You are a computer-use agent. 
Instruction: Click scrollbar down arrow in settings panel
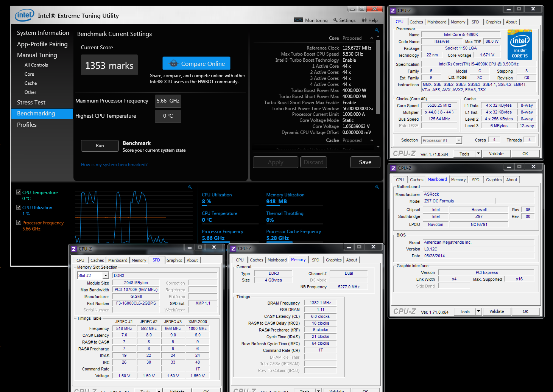[x=378, y=147]
